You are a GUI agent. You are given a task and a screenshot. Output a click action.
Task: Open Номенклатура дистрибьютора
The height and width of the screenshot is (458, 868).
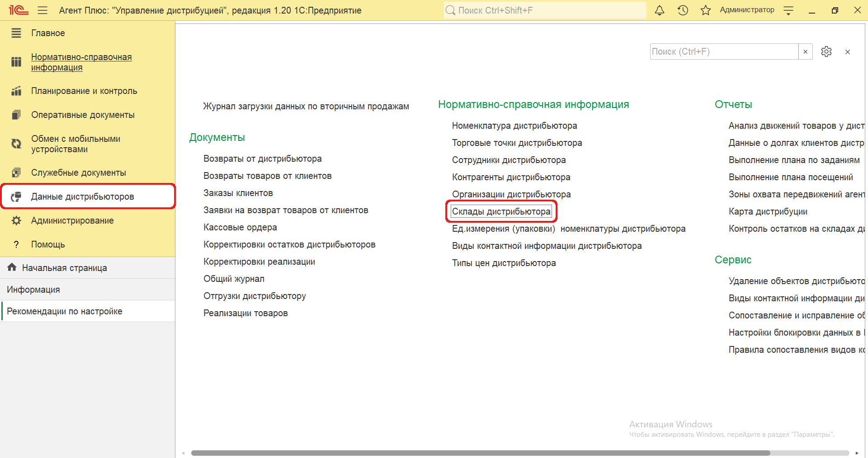[514, 126]
